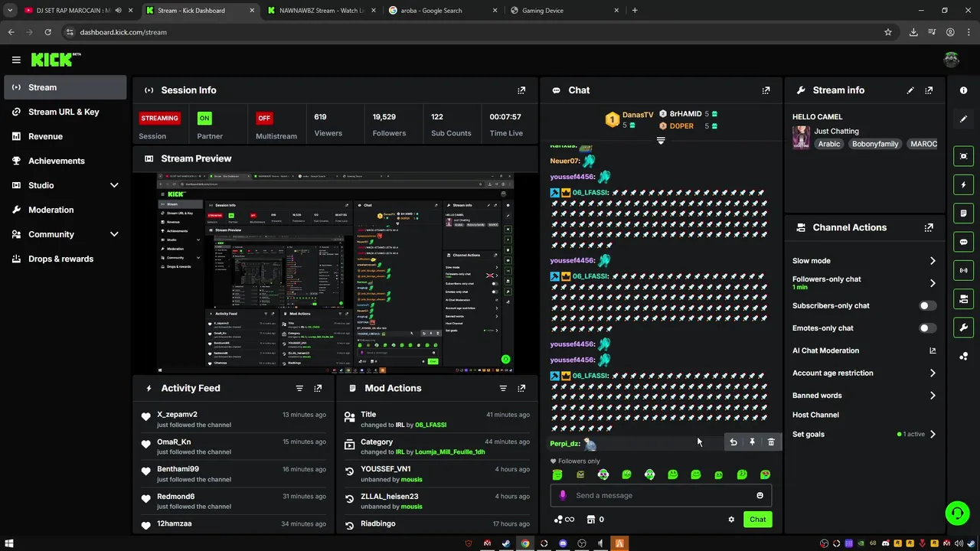Screen dimensions: 980x551
Task: Open Loumja_Mill_Feuille_1dh moderator link
Action: point(449,452)
